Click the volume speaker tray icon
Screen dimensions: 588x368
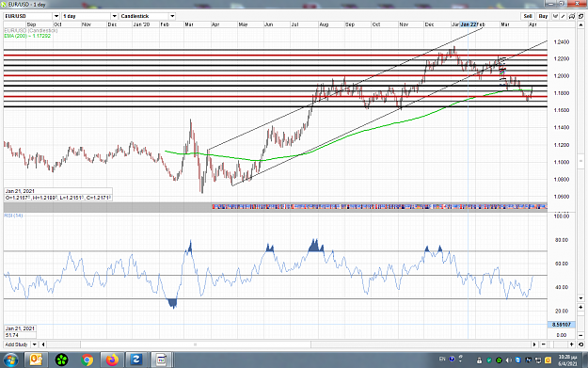[509, 360]
